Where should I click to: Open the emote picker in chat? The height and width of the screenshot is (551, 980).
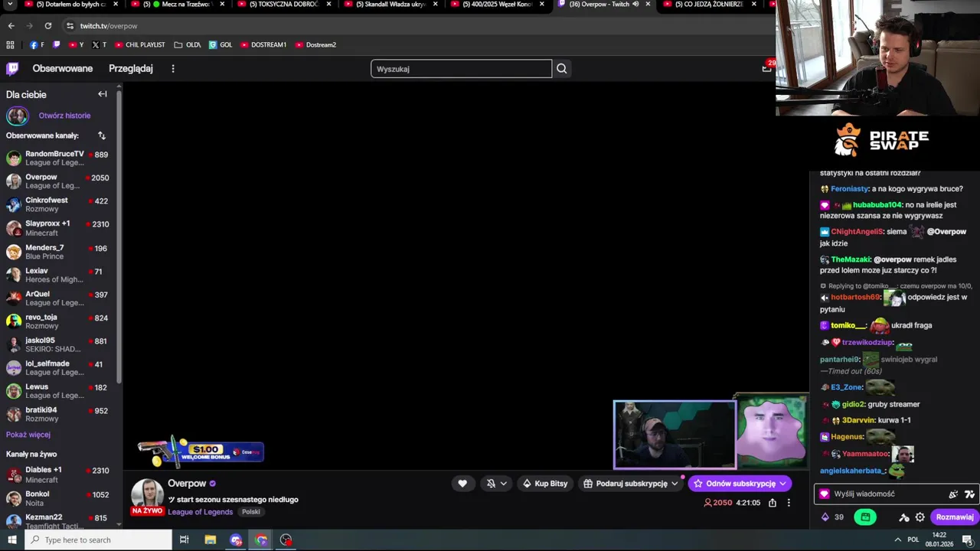coord(954,494)
